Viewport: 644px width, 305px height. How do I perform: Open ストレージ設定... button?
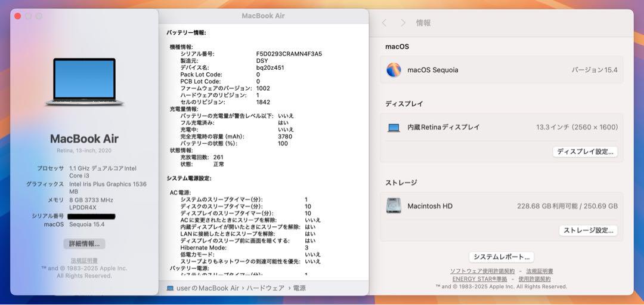[x=588, y=230]
